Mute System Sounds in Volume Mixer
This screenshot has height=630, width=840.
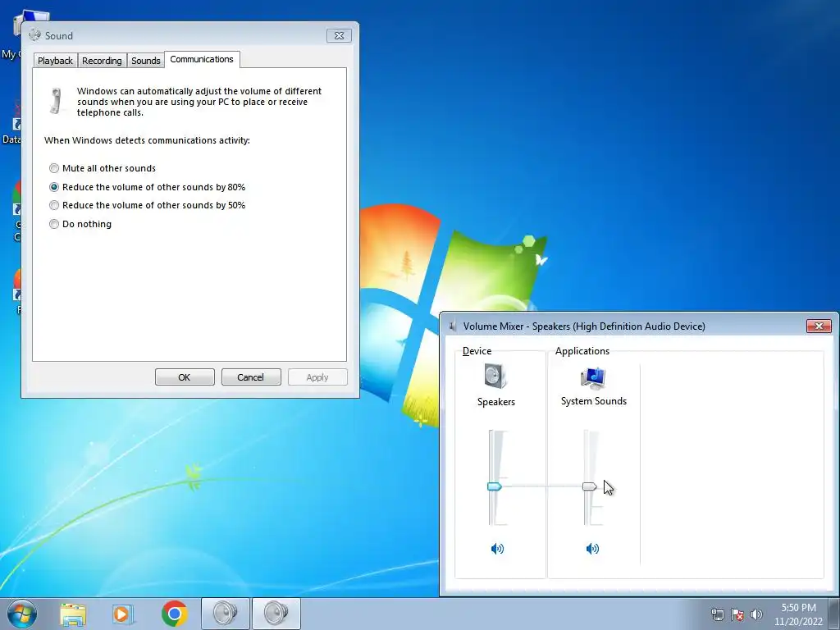(592, 549)
